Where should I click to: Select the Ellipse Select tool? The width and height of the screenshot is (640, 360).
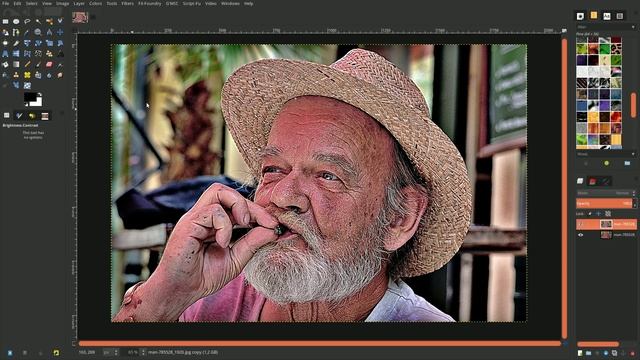[16, 21]
